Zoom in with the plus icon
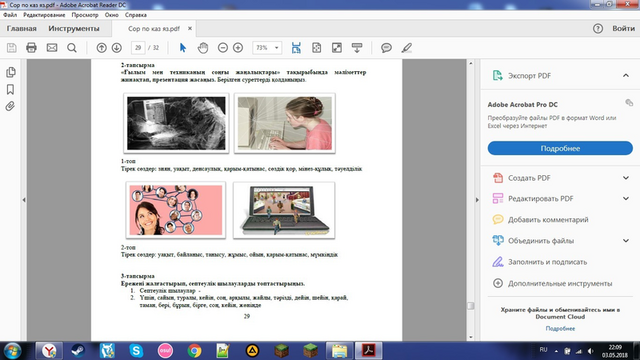The image size is (640, 360). pyautogui.click(x=238, y=48)
